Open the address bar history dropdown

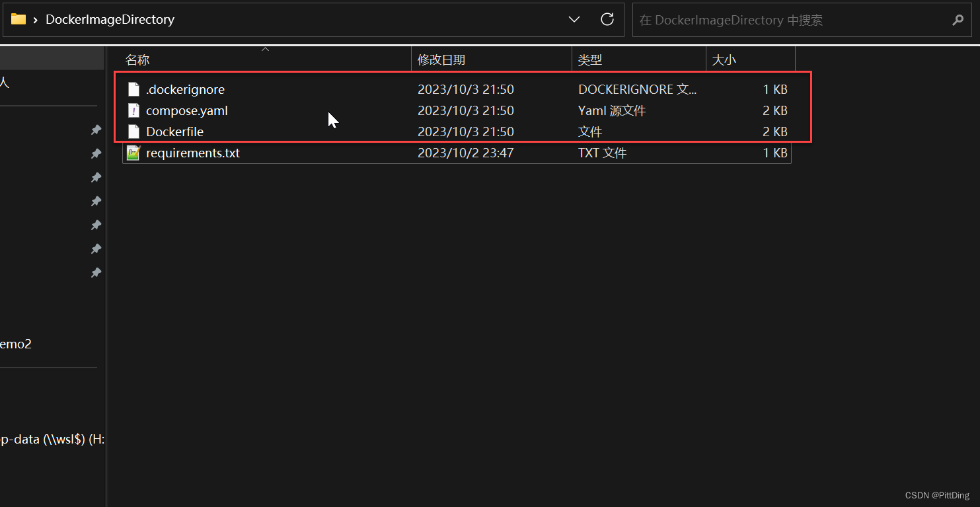pyautogui.click(x=574, y=19)
